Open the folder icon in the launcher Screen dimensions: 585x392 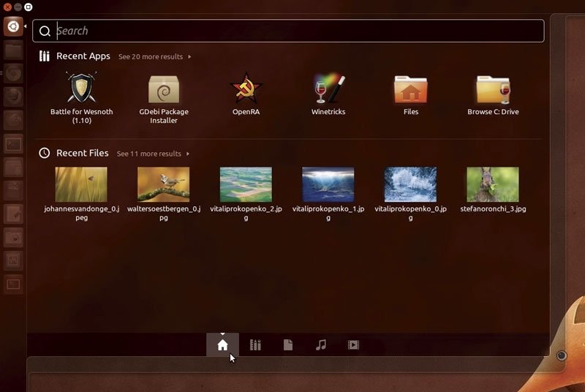13,50
